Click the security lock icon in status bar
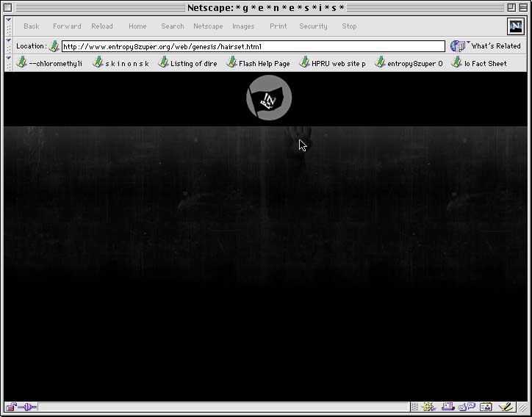This screenshot has height=417, width=532. click(12, 407)
